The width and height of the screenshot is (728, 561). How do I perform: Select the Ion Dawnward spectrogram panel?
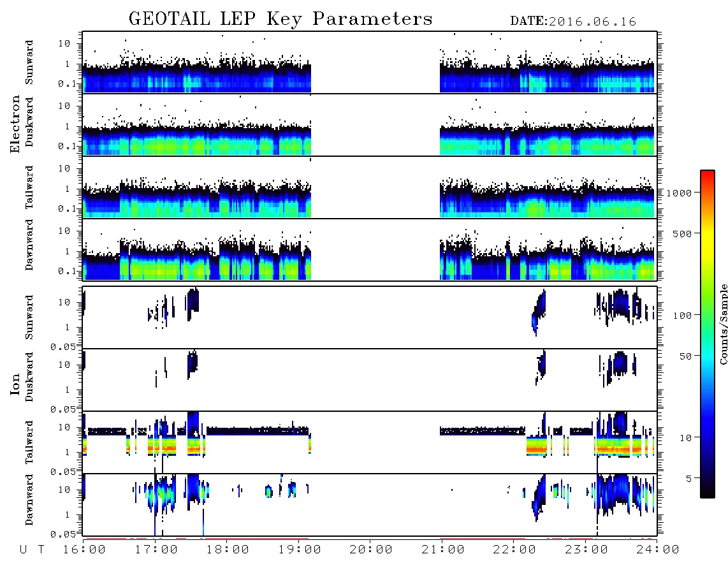[370, 505]
